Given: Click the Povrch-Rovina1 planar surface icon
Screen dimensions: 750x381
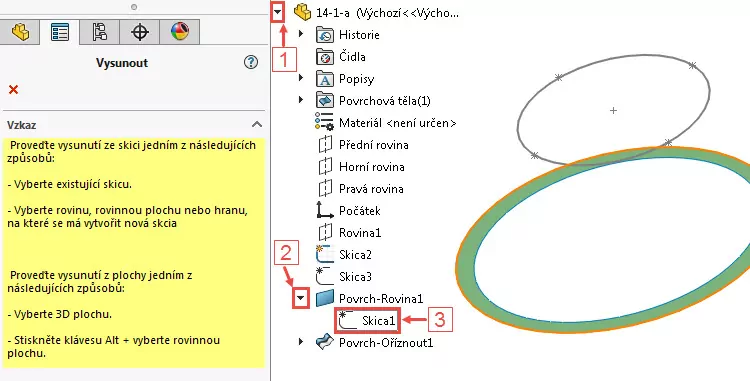Looking at the screenshot, I should pyautogui.click(x=325, y=298).
